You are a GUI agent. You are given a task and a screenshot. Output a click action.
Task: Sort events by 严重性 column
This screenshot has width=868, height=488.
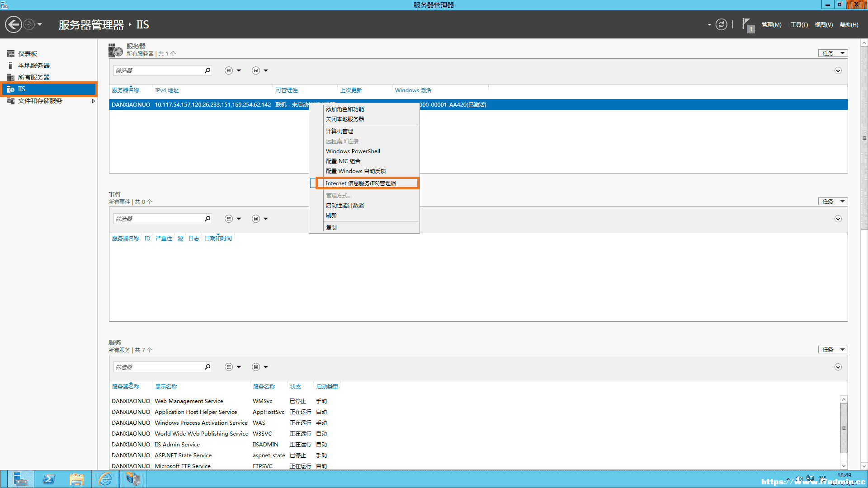coord(164,239)
